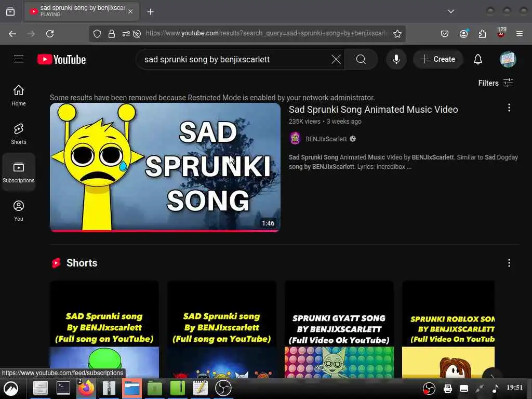Click the address bar URL
This screenshot has width=532, height=399.
pyautogui.click(x=267, y=33)
